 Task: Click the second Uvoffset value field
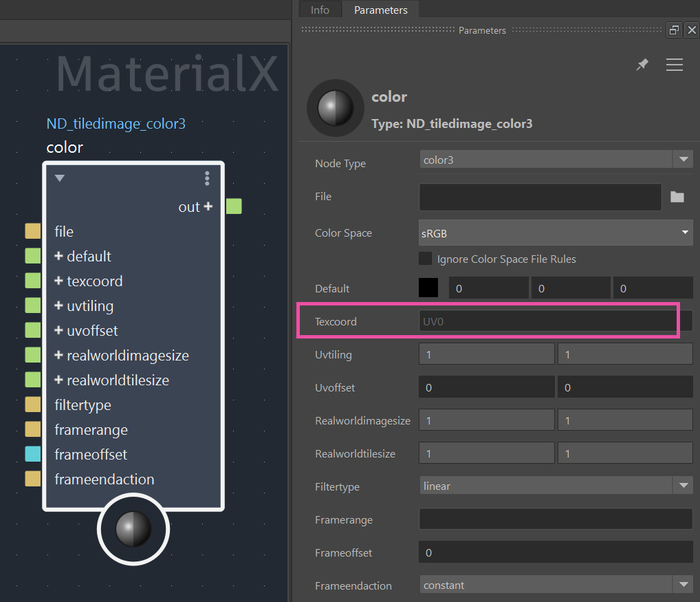coord(625,387)
